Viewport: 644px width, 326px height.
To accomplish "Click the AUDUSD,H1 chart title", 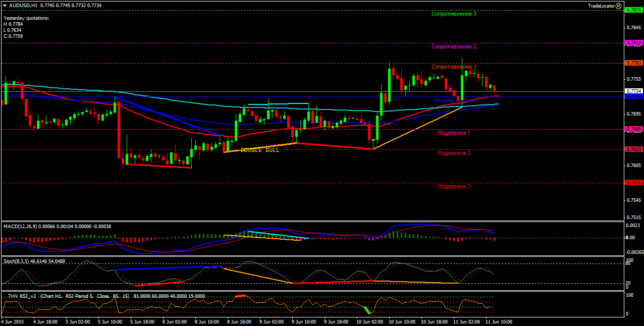I will (23, 5).
